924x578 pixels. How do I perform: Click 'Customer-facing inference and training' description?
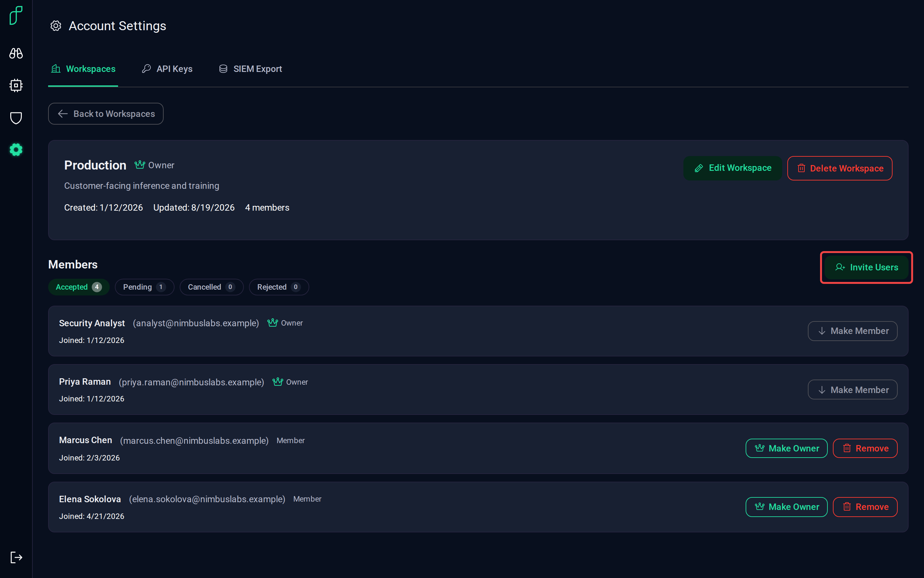142,186
